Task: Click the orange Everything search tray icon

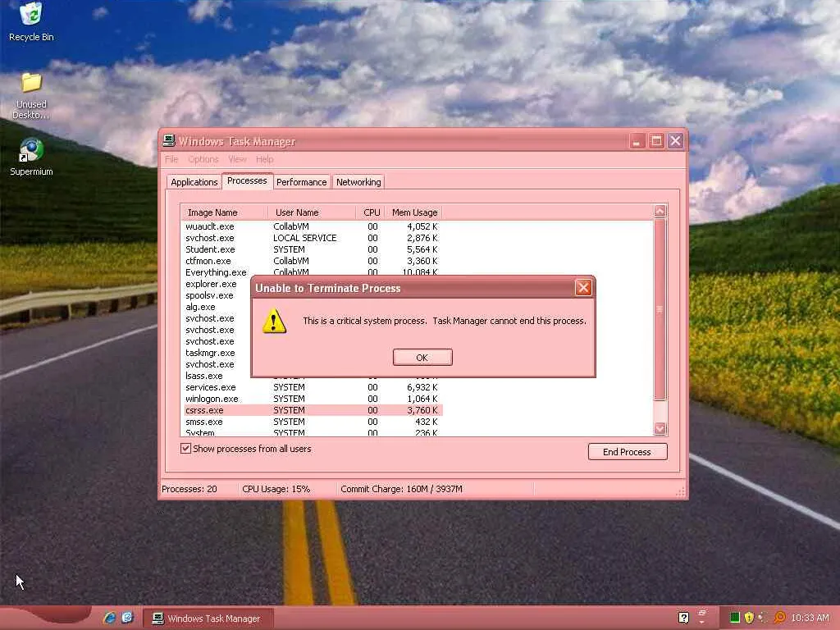Action: (x=779, y=618)
